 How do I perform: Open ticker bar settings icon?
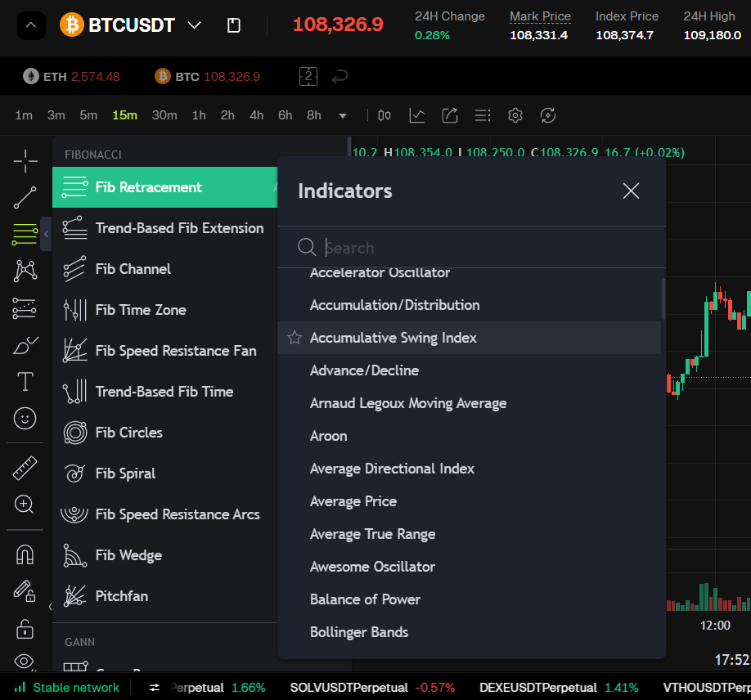tap(155, 688)
